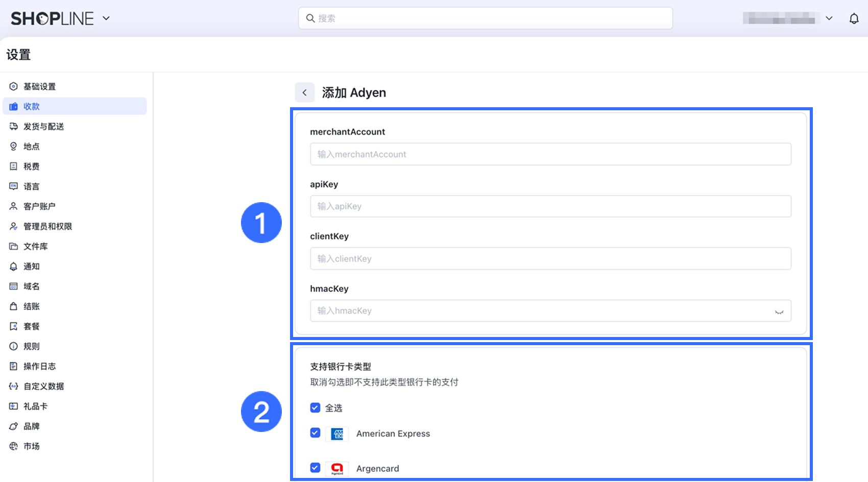868x482 pixels.
Task: Click the American Express label
Action: [393, 433]
